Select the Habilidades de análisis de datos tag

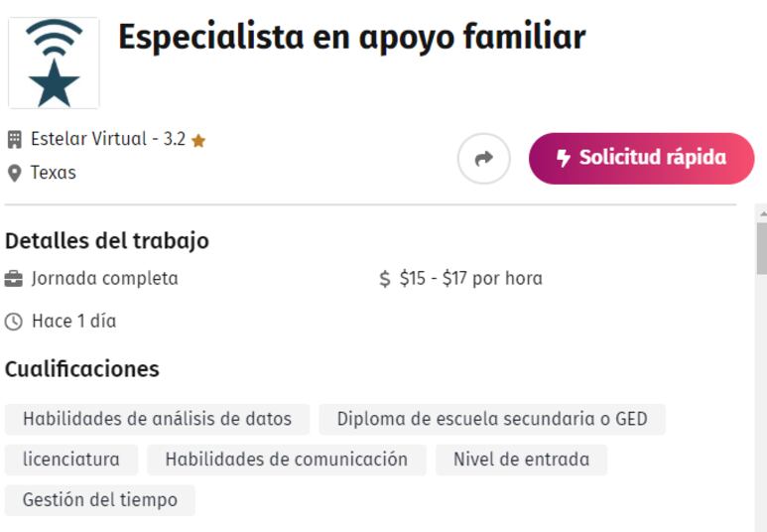click(157, 419)
